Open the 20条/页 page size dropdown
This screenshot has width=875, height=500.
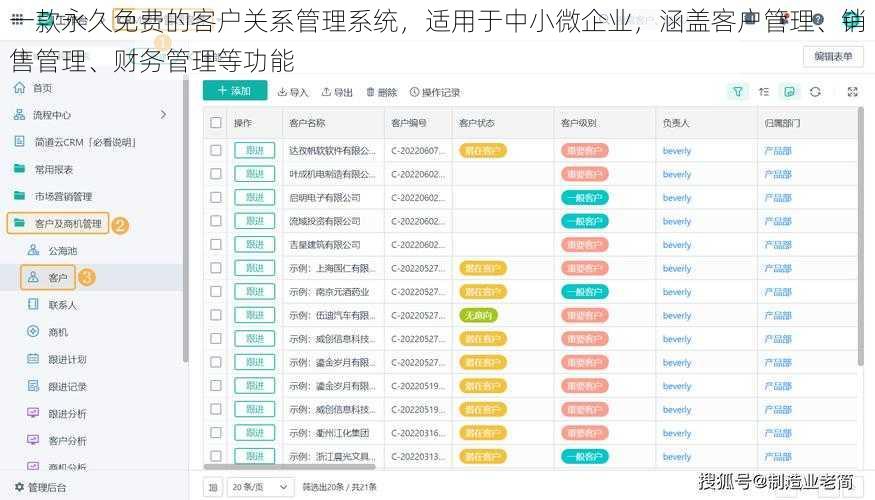pyautogui.click(x=261, y=487)
